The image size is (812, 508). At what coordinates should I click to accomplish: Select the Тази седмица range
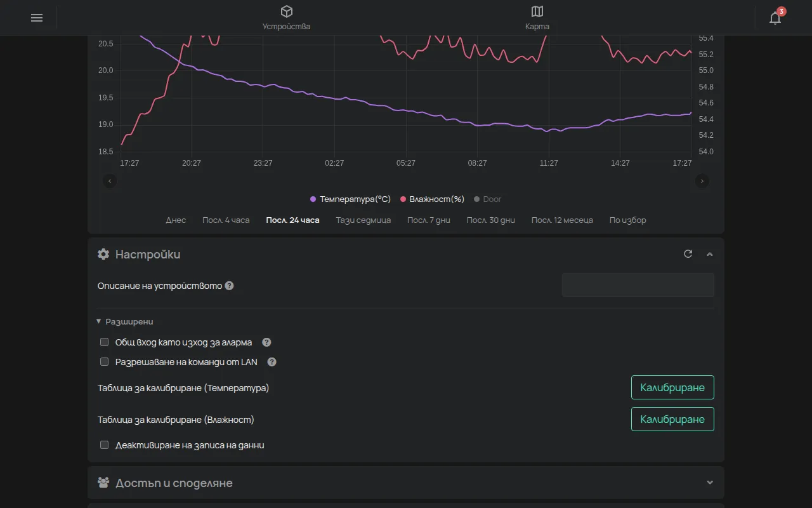(x=363, y=220)
